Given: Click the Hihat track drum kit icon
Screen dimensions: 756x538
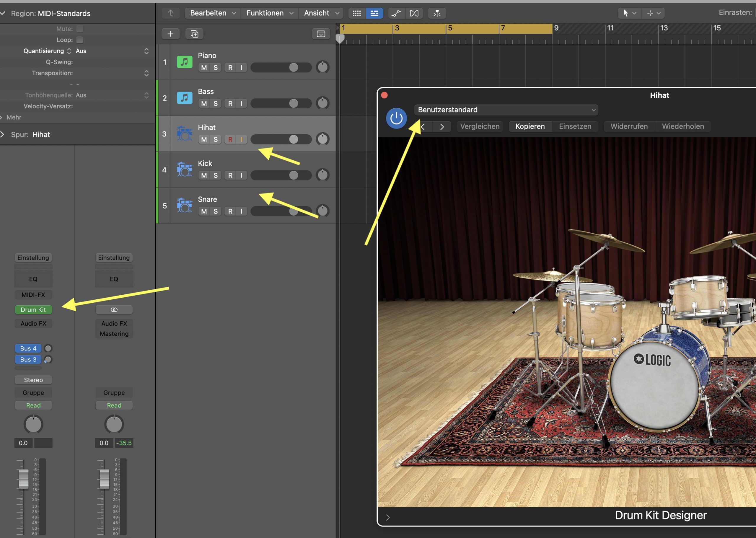Looking at the screenshot, I should pyautogui.click(x=185, y=133).
